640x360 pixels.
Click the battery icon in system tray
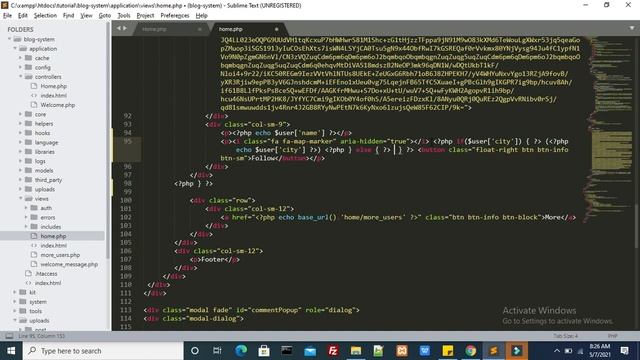click(568, 351)
